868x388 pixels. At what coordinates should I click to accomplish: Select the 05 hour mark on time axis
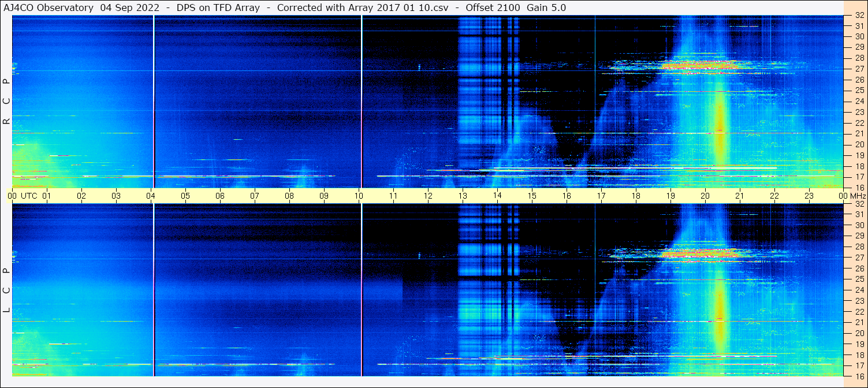click(185, 196)
